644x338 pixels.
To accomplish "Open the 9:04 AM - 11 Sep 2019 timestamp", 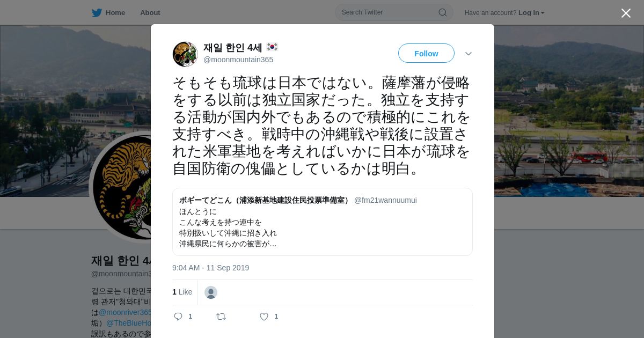I will pyautogui.click(x=210, y=268).
